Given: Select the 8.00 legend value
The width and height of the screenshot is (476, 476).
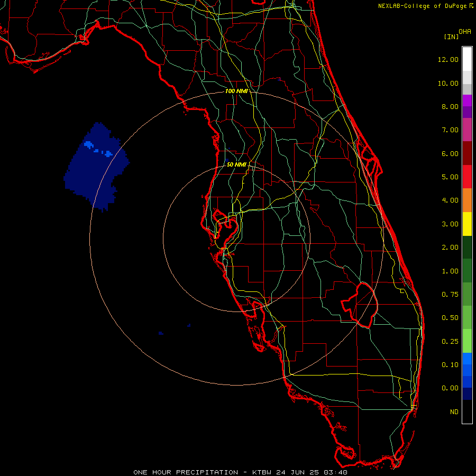Looking at the screenshot, I should pyautogui.click(x=450, y=106).
